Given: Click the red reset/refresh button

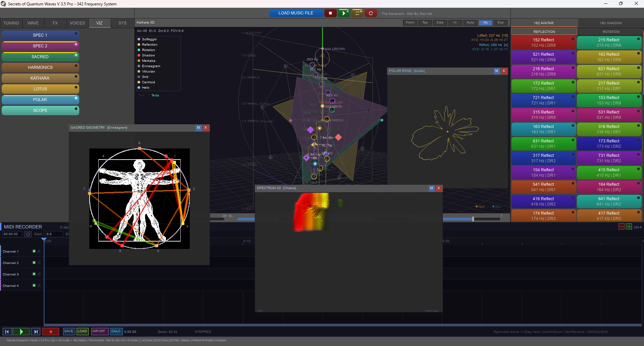Looking at the screenshot, I should (371, 13).
